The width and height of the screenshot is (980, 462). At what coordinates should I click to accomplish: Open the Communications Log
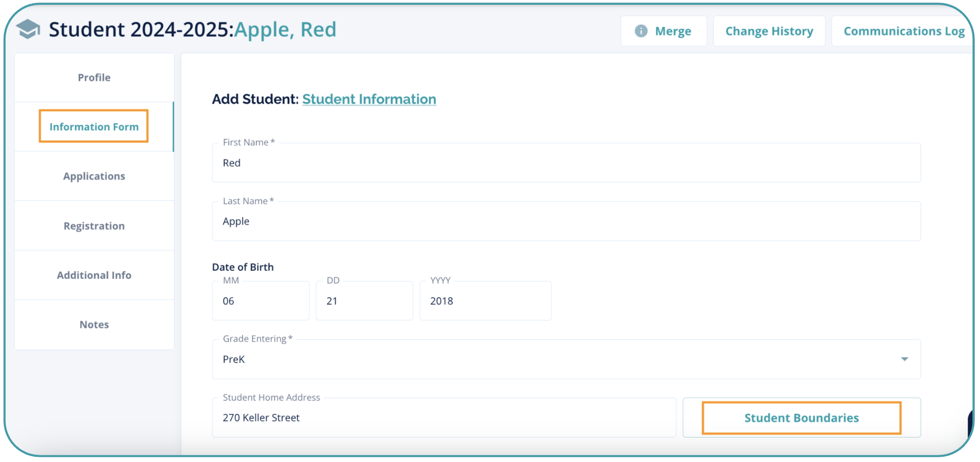pyautogui.click(x=904, y=31)
